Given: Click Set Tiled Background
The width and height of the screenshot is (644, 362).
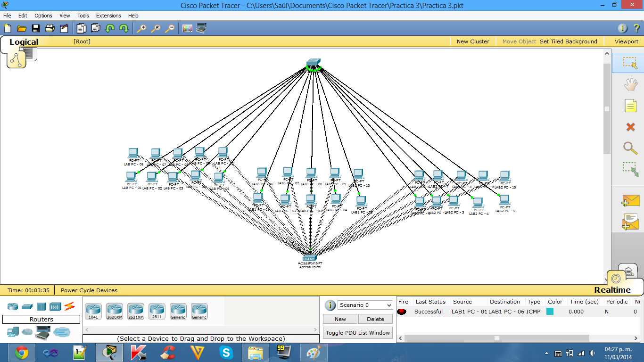Looking at the screenshot, I should coord(569,41).
